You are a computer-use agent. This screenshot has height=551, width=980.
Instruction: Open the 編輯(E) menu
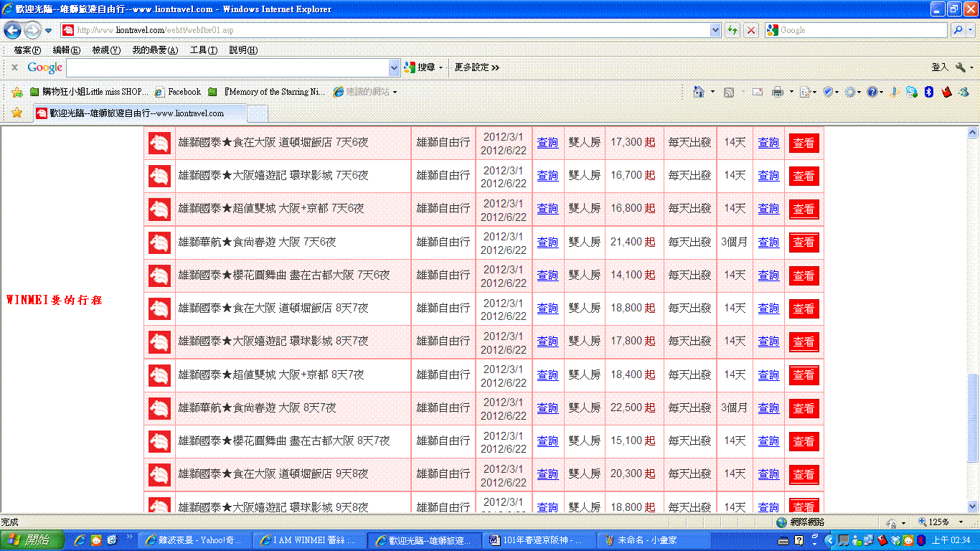[66, 50]
